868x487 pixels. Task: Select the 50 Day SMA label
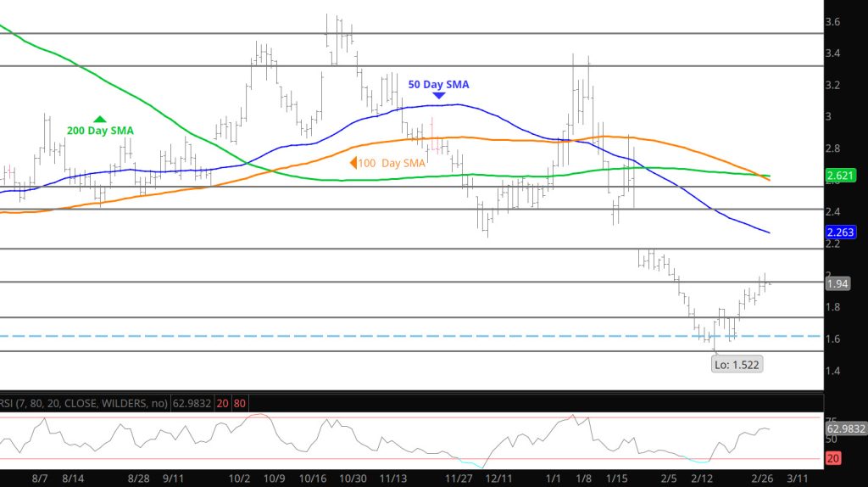438,85
